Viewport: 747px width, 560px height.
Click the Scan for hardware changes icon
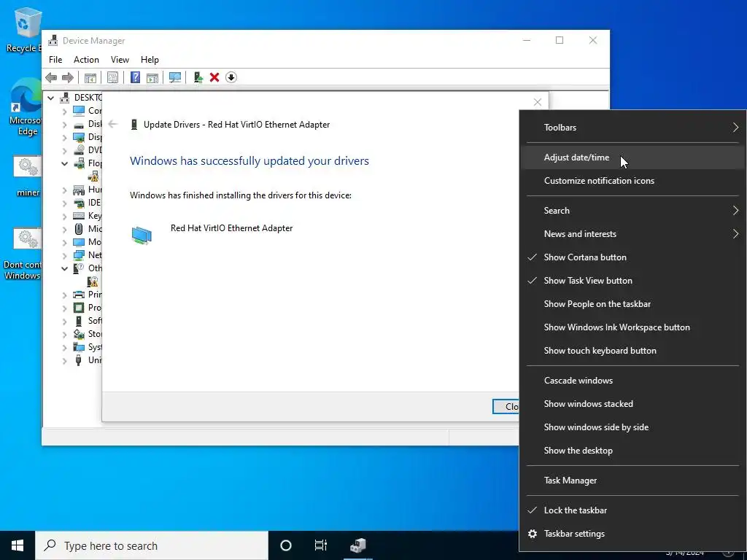(175, 77)
